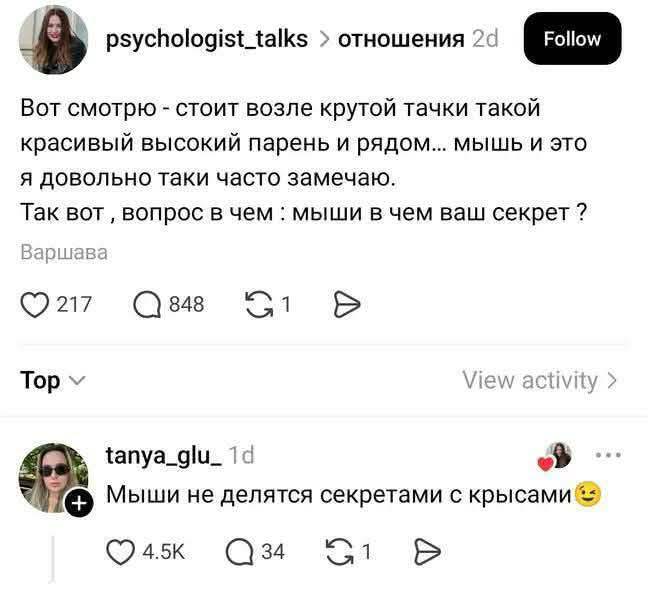
Task: Repost the tanya_glu_ comment
Action: pyautogui.click(x=339, y=551)
